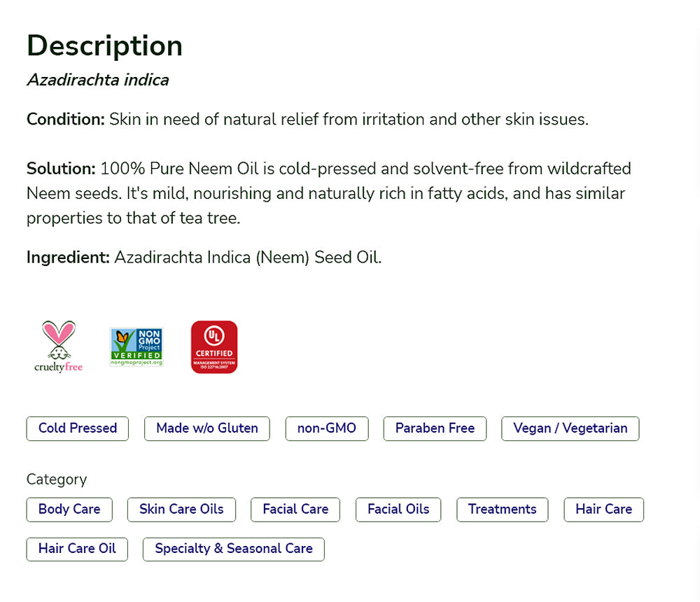Select the Made w/o Gluten tag
Viewport: 700px width, 602px height.
207,428
